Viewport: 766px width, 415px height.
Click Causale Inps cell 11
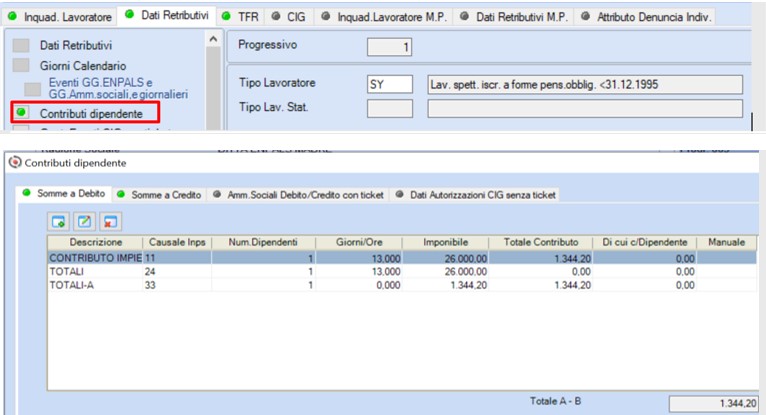177,258
